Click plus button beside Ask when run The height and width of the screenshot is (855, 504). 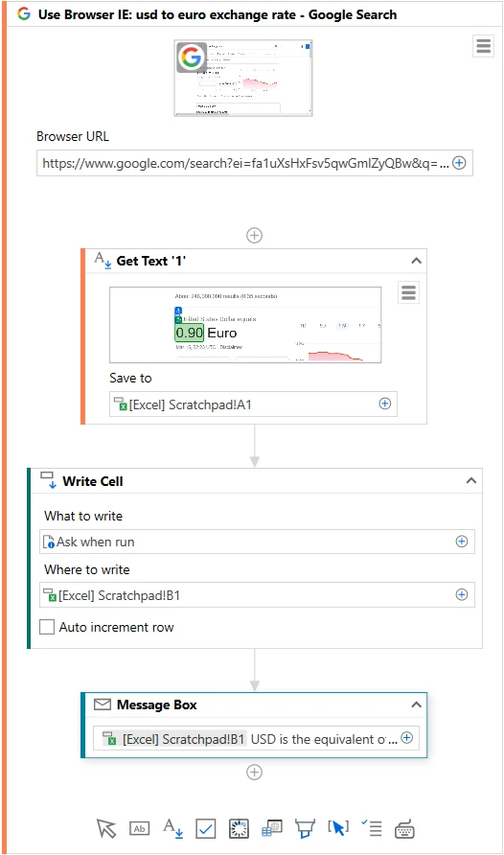pos(462,542)
